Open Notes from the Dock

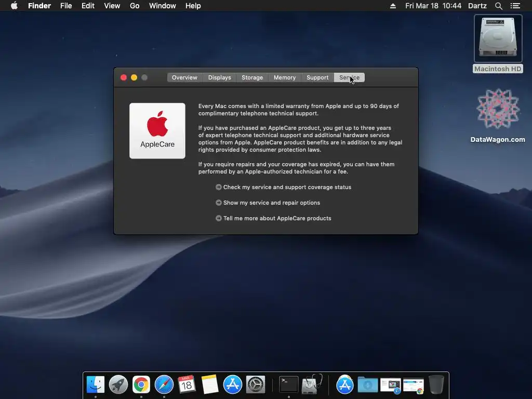(x=210, y=384)
